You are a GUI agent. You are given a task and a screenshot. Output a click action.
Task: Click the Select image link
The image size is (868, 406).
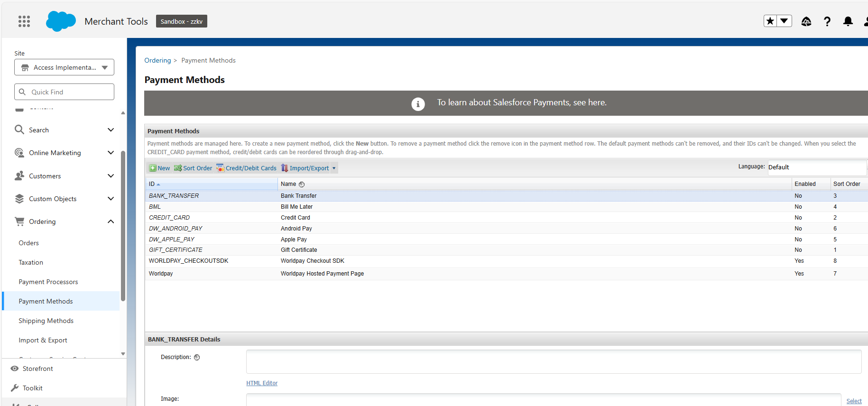pyautogui.click(x=854, y=401)
